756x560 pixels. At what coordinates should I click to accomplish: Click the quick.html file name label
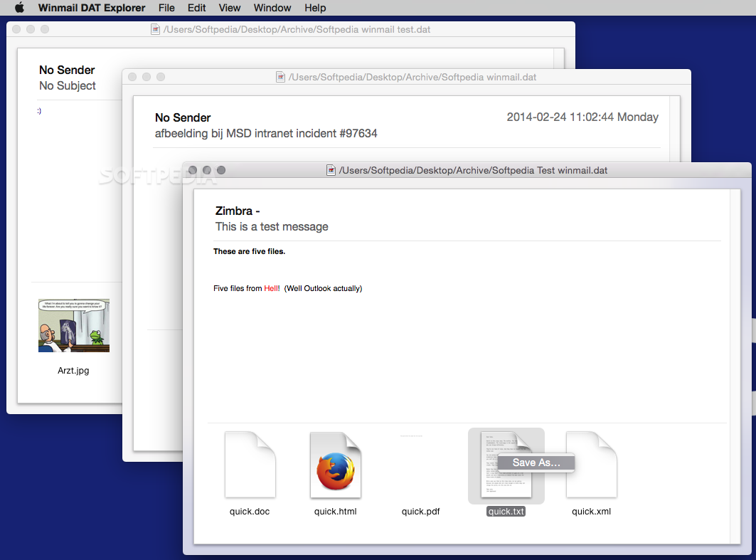click(x=336, y=512)
